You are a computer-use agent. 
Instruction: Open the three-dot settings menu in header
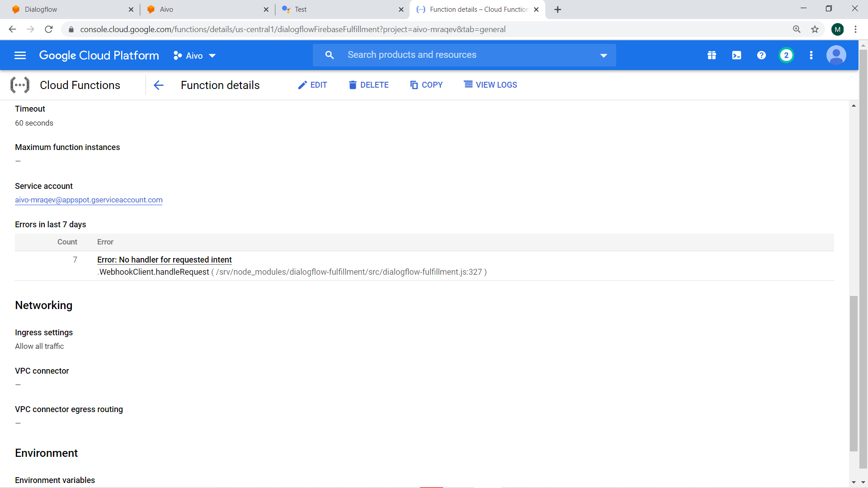(811, 55)
